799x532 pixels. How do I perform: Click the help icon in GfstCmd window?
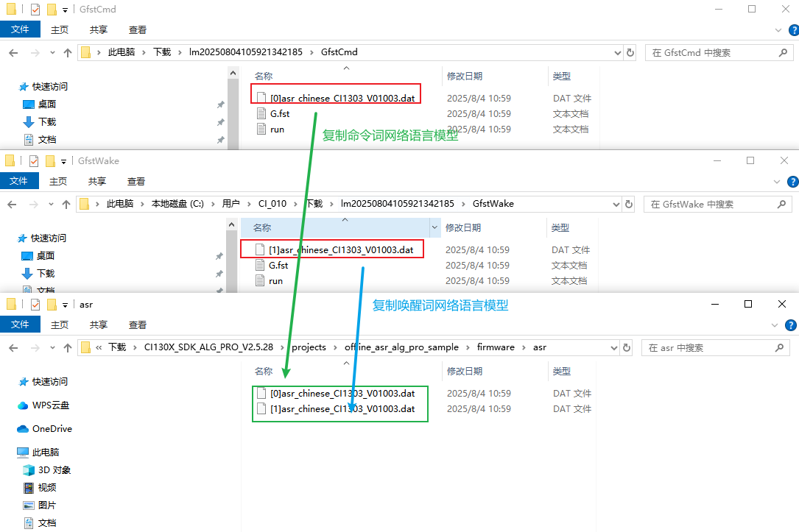pyautogui.click(x=793, y=30)
